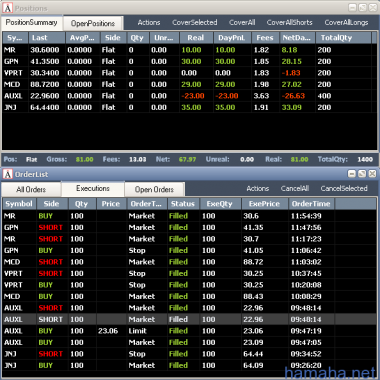Sort positions by DayPnL column header
This screenshot has height=380, width=380.
click(x=232, y=38)
